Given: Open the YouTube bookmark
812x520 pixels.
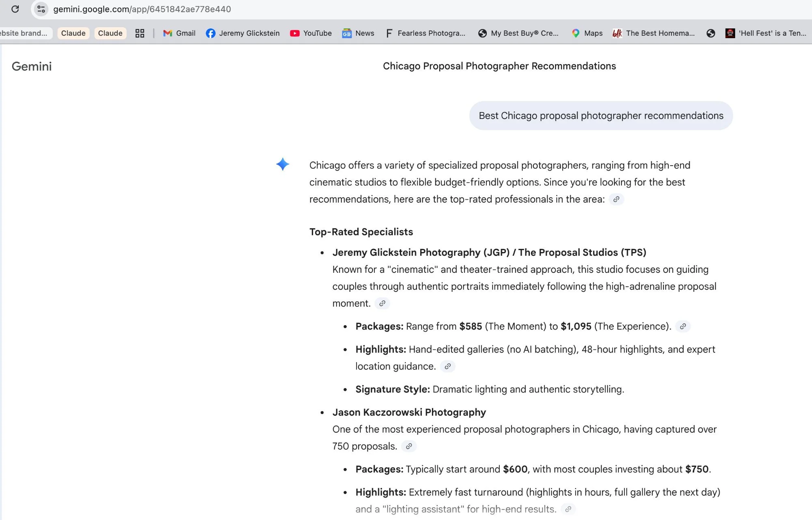Looking at the screenshot, I should pos(311,33).
